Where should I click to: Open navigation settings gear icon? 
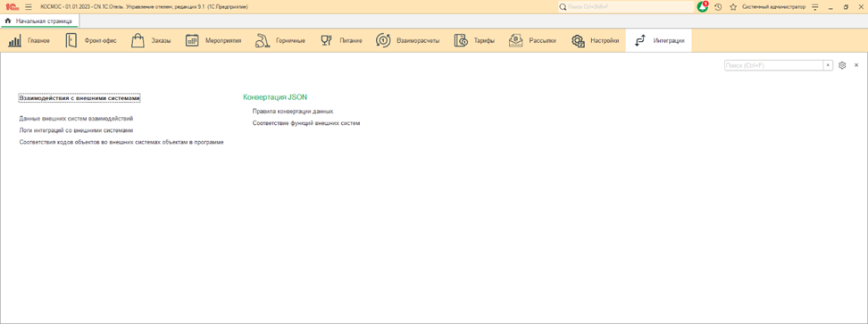point(842,65)
